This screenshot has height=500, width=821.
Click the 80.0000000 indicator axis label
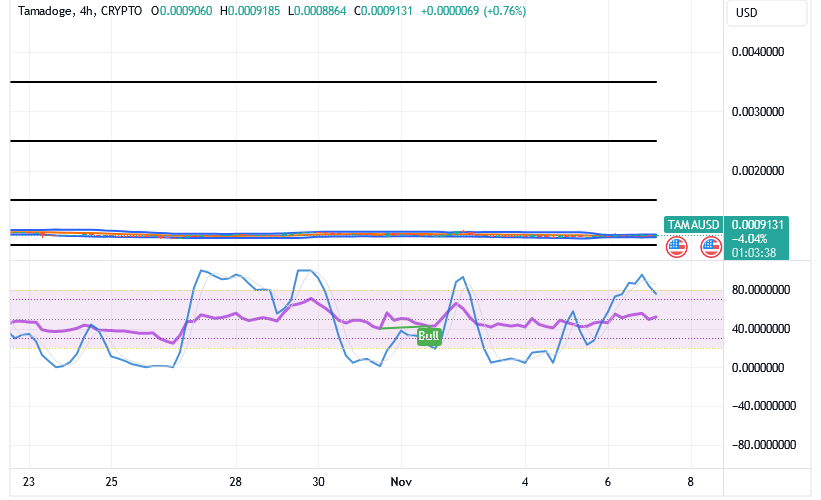click(x=761, y=290)
